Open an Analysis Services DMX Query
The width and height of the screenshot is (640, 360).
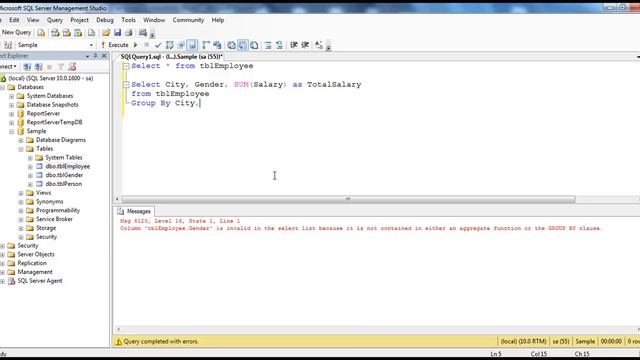(x=67, y=33)
